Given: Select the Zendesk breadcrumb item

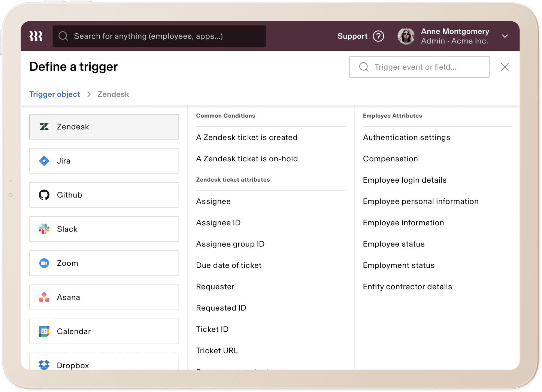Looking at the screenshot, I should [x=113, y=94].
